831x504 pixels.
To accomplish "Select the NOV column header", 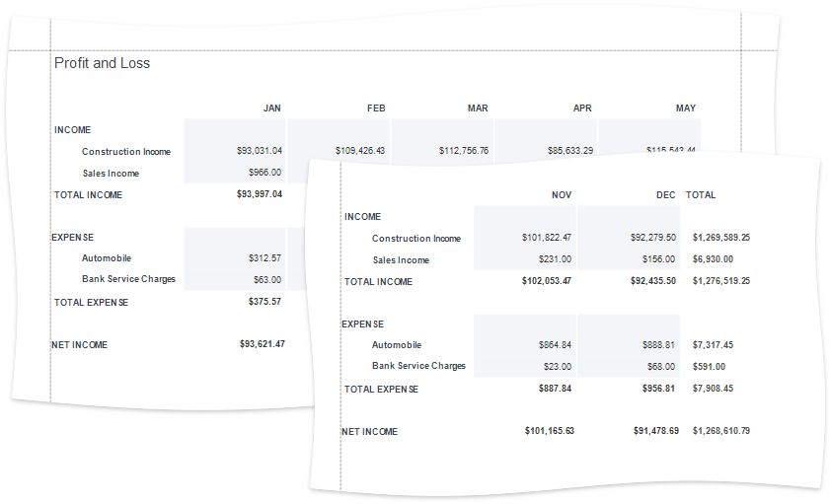I will point(561,195).
